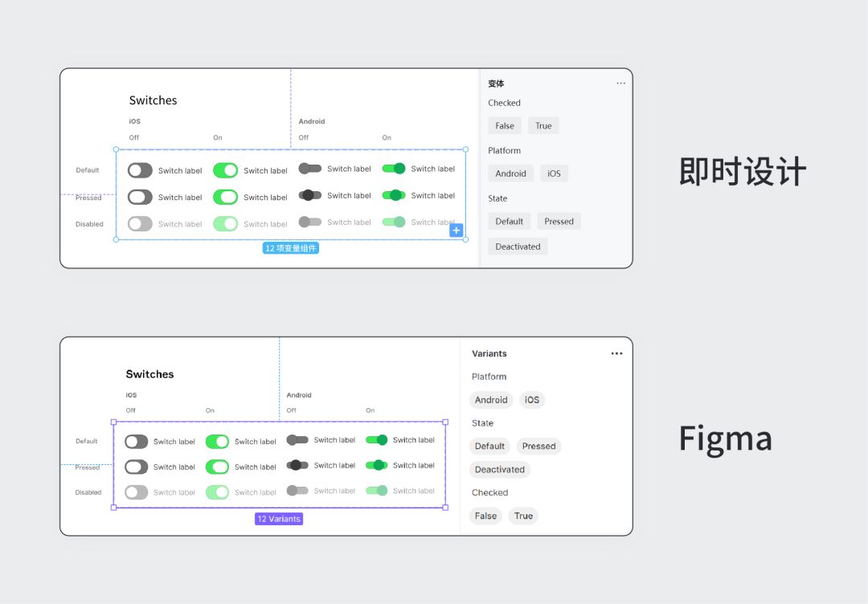Viewport: 868px width, 604px height.
Task: Toggle iOS On Pressed switch in Figma panel
Action: (217, 467)
